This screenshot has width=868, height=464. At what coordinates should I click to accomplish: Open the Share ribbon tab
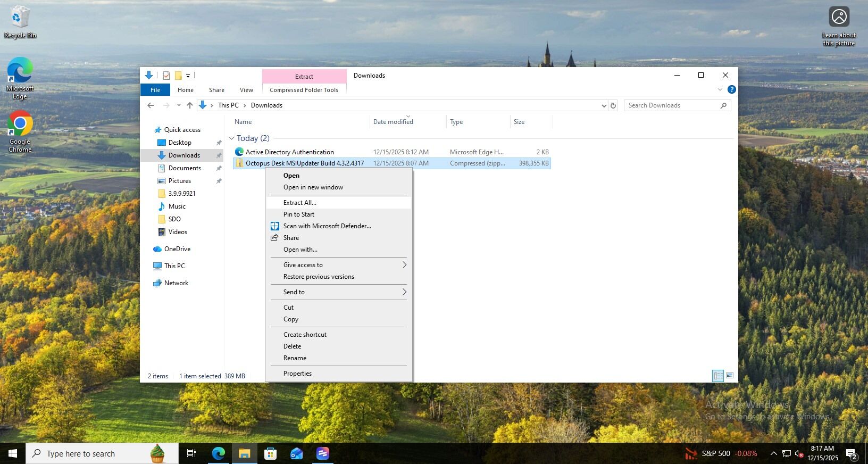[216, 90]
